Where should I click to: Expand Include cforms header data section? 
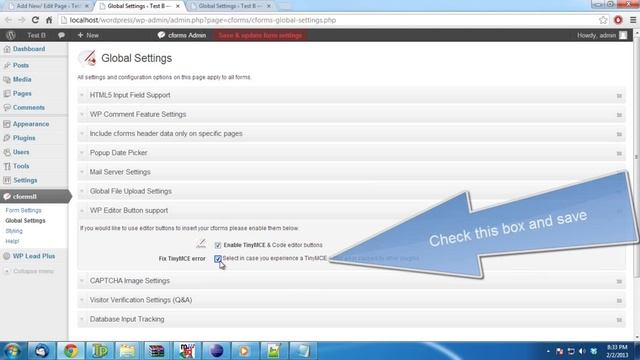pyautogui.click(x=351, y=133)
